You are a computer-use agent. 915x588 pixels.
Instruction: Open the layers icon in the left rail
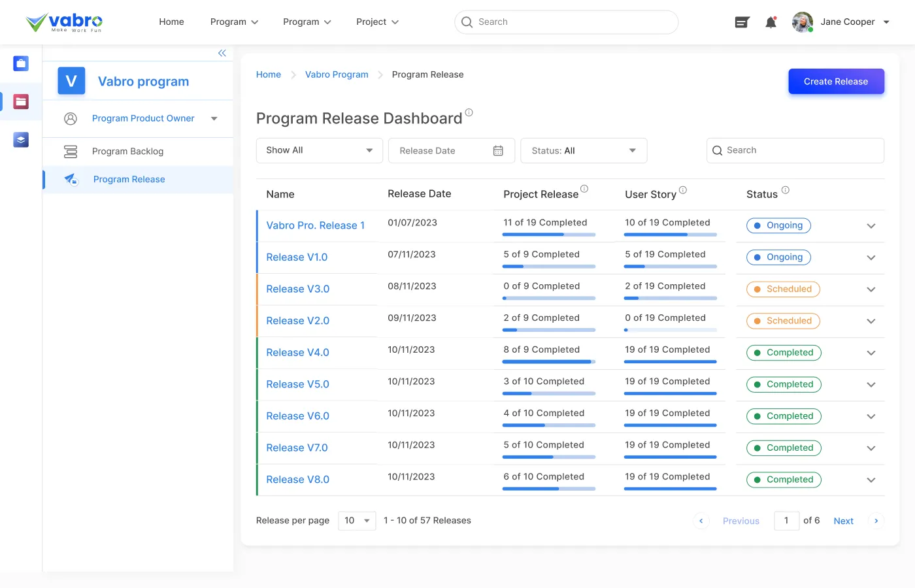coord(20,139)
